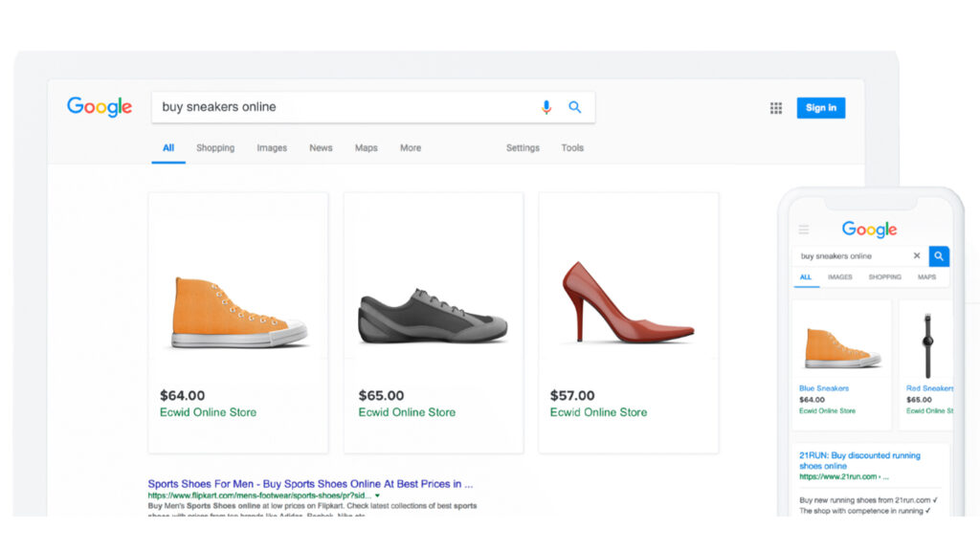Switch to the Images tab on desktop
The height and width of the screenshot is (551, 980).
click(272, 148)
